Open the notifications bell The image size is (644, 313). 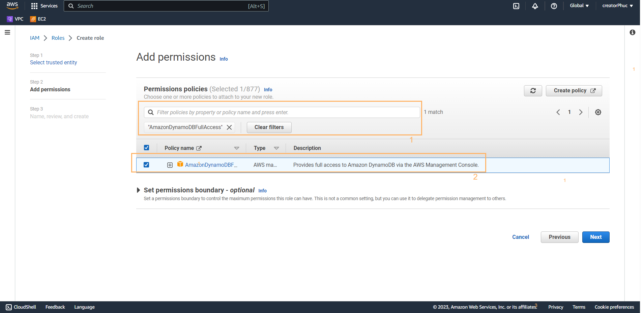(535, 6)
